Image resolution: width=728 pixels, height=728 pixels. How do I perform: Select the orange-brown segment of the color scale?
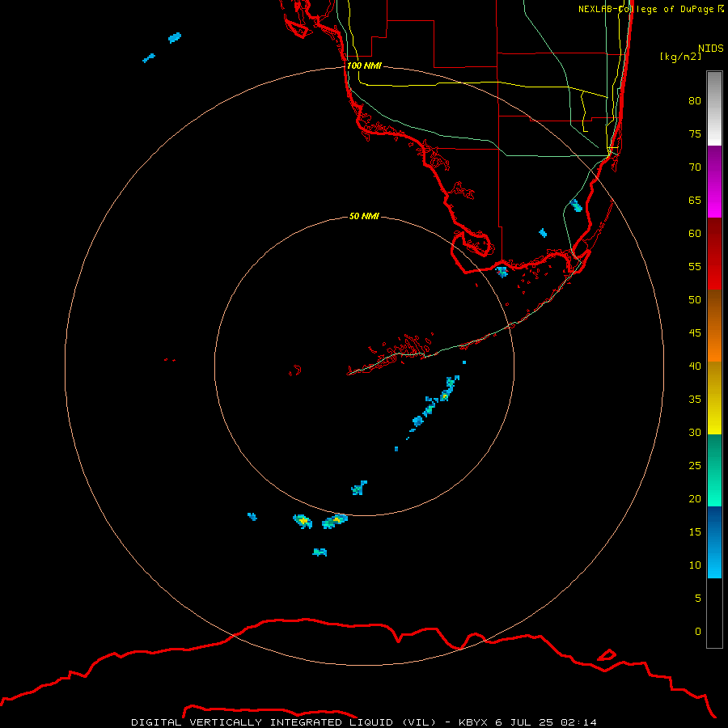714,325
